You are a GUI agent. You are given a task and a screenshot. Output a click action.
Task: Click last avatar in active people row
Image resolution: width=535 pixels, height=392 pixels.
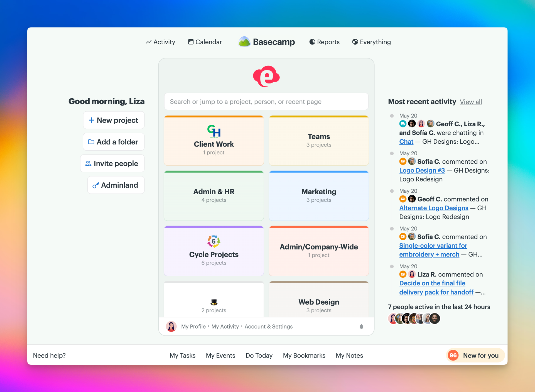click(435, 318)
